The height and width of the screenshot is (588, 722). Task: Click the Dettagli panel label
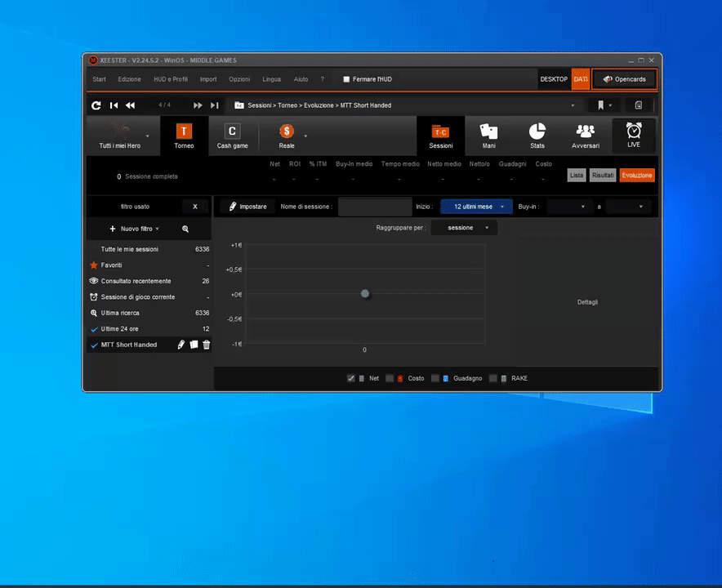coord(587,302)
